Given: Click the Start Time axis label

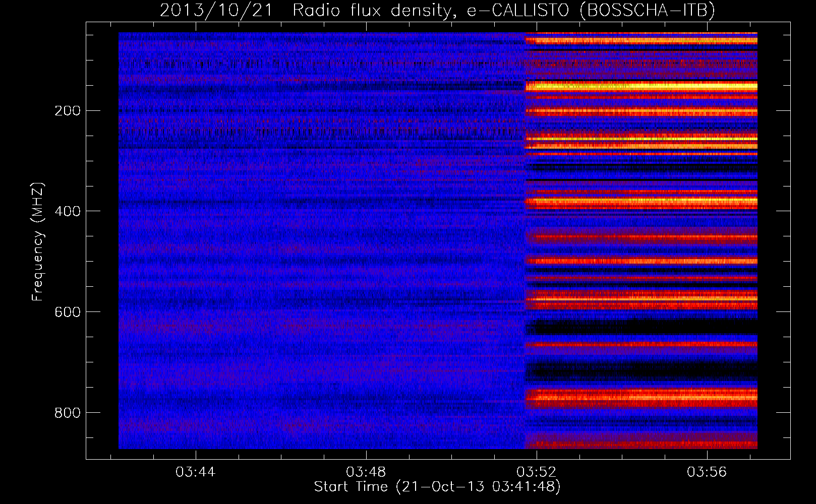Looking at the screenshot, I should [437, 487].
